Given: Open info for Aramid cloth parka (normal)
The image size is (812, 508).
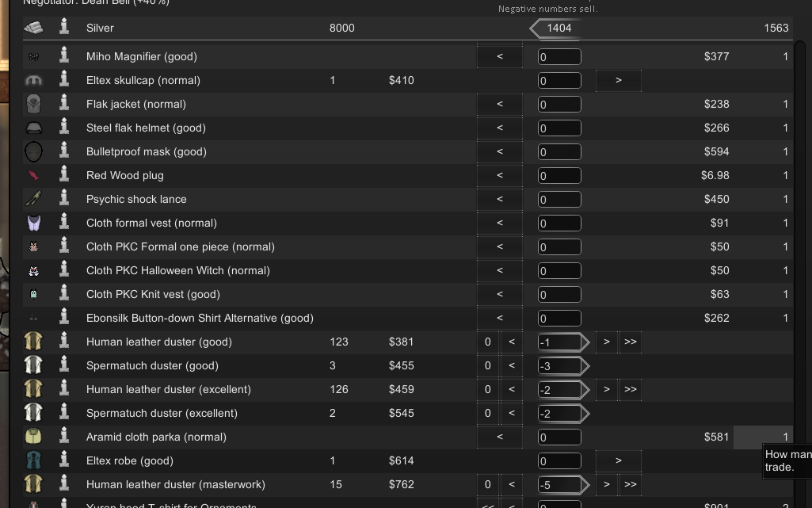Looking at the screenshot, I should click(64, 437).
